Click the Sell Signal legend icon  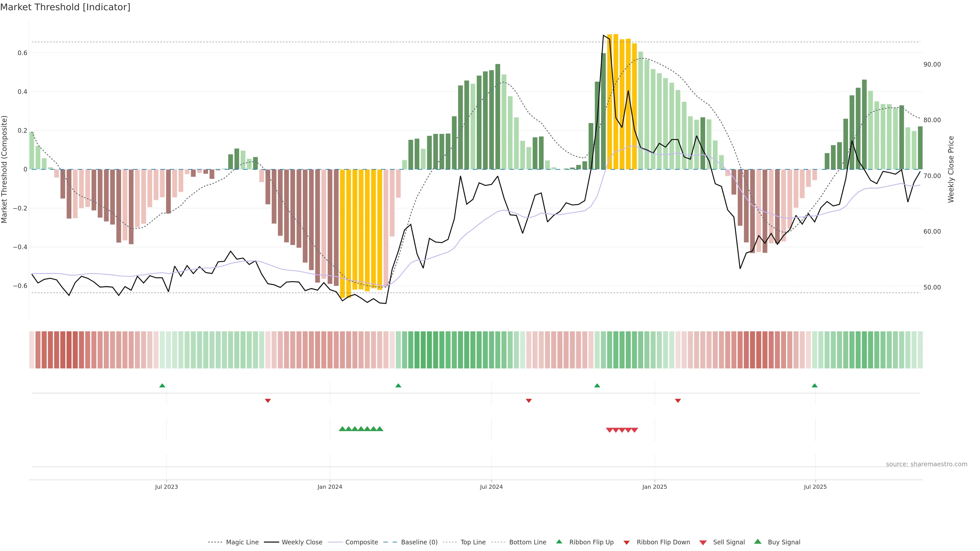(703, 542)
